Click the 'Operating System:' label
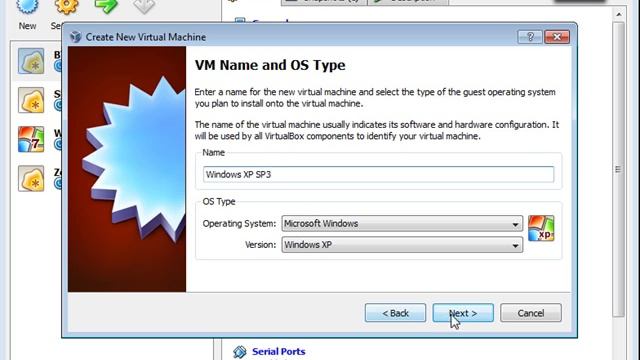Image resolution: width=640 pixels, height=360 pixels. 239,224
